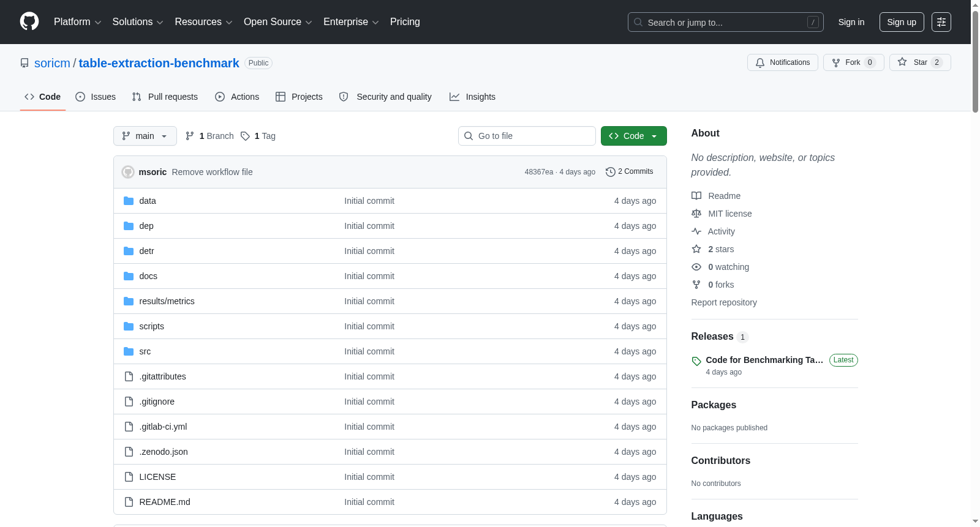Open the main branch selector dropdown
The width and height of the screenshot is (980, 527).
pyautogui.click(x=145, y=136)
